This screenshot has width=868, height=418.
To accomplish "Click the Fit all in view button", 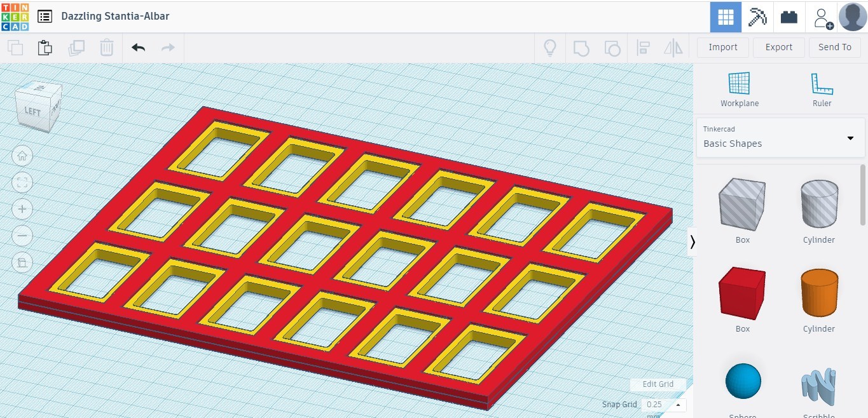I will point(22,183).
